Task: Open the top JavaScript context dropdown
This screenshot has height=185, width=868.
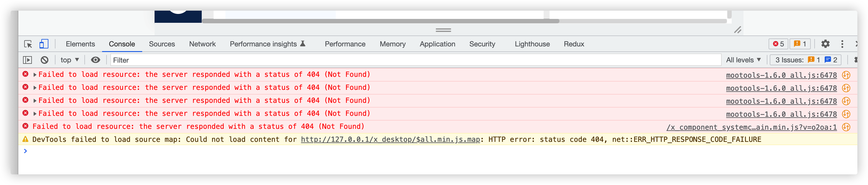Action: coord(69,60)
